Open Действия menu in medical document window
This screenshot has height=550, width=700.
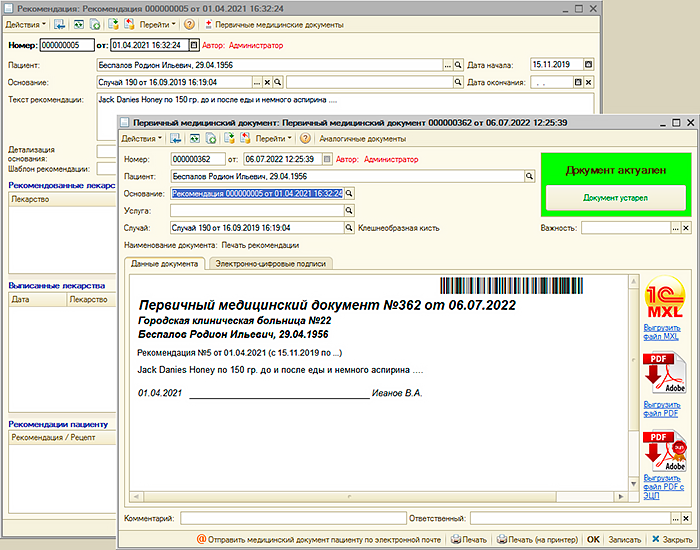[x=142, y=139]
